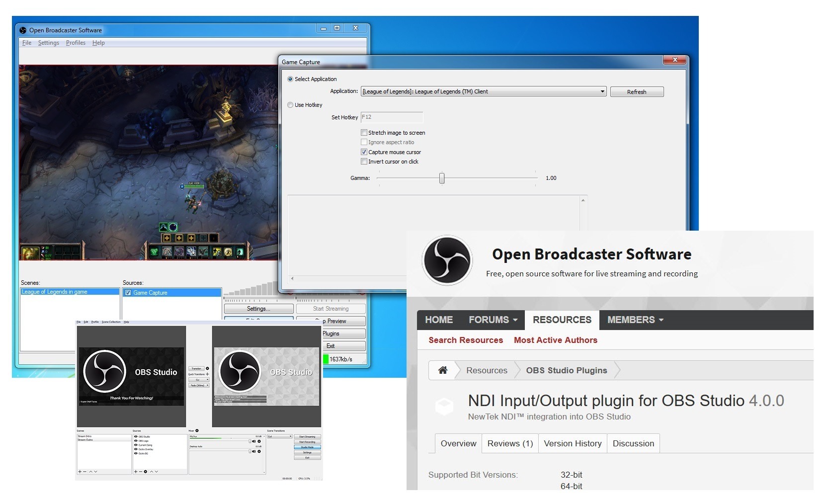
Task: Switch to the Reviews (1) tab
Action: point(510,443)
